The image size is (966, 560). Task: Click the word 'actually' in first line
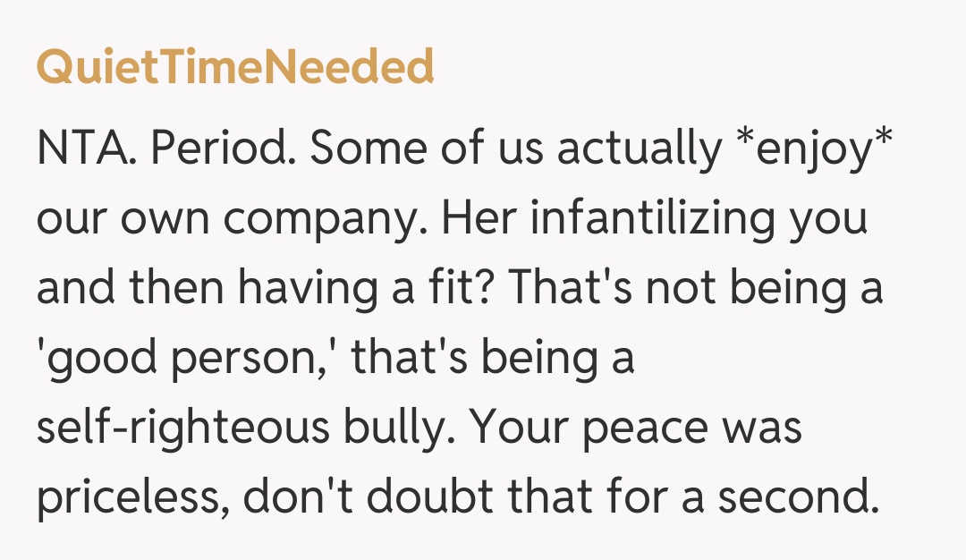click(638, 150)
